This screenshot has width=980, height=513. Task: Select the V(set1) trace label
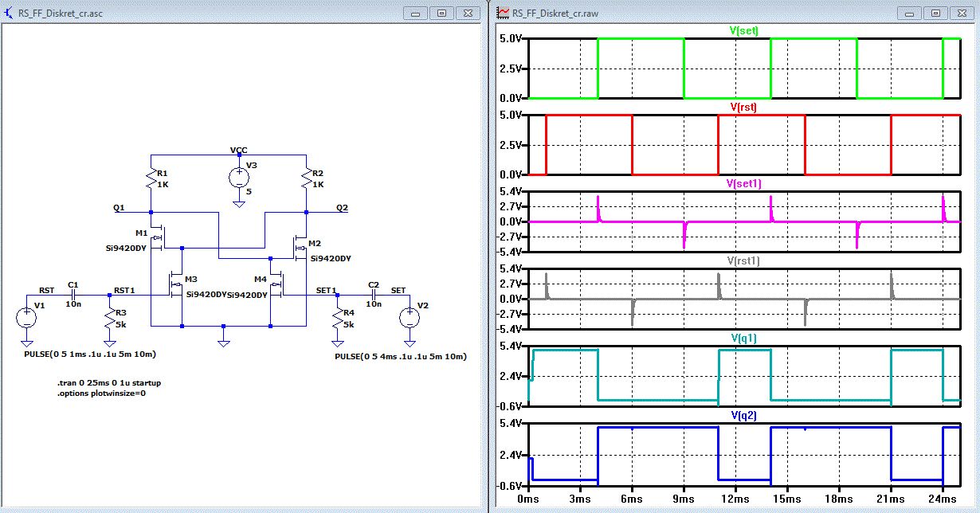(743, 183)
